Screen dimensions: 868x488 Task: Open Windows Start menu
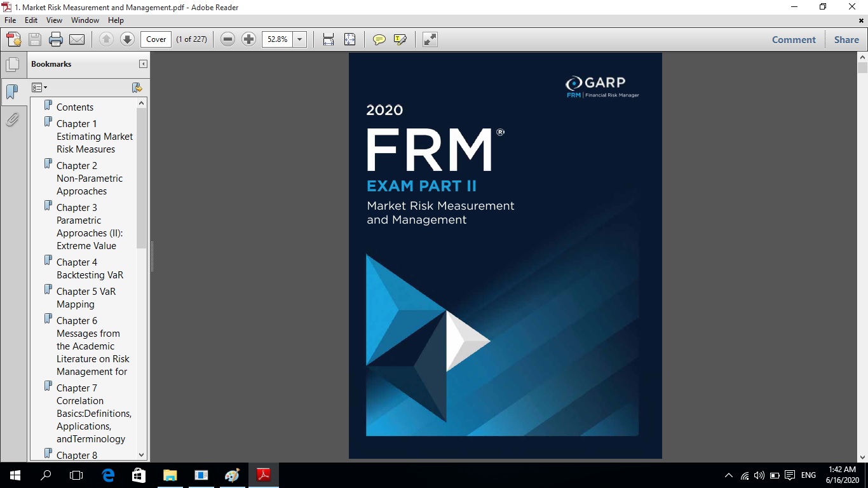tap(15, 475)
